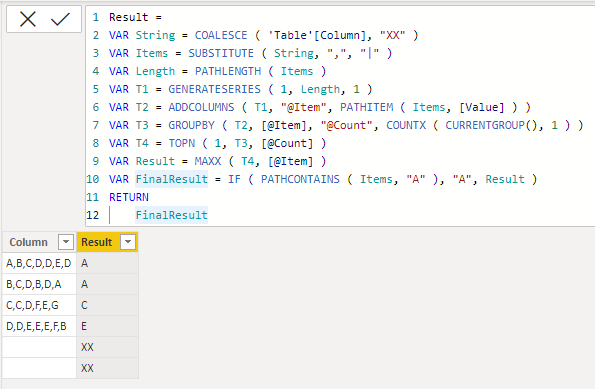
Task: Open the Column header filter dropdown
Action: tap(66, 242)
